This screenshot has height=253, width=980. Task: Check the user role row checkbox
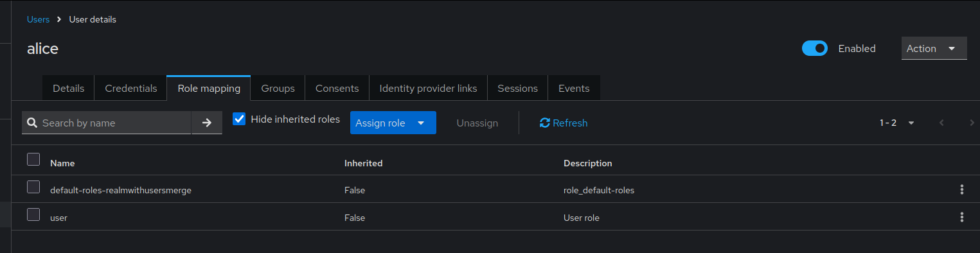point(33,214)
